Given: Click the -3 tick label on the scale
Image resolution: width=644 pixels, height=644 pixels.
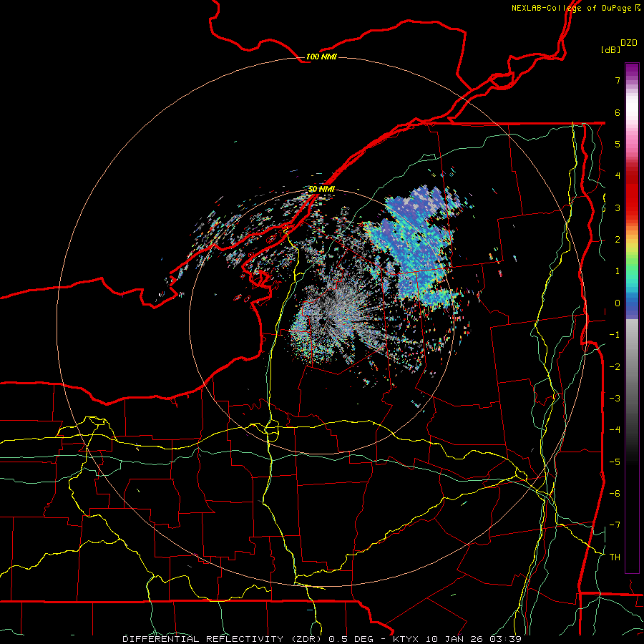Looking at the screenshot, I should click(615, 399).
